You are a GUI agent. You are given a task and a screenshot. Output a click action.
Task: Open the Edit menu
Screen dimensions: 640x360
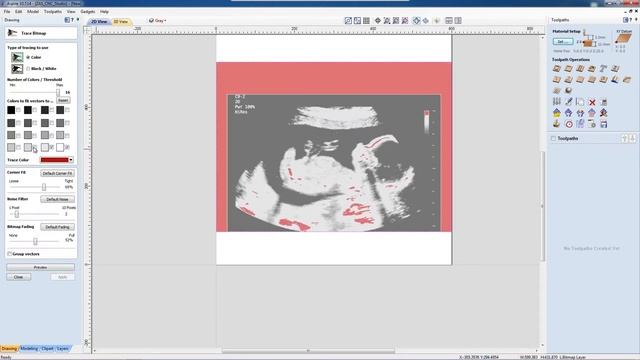pyautogui.click(x=18, y=12)
